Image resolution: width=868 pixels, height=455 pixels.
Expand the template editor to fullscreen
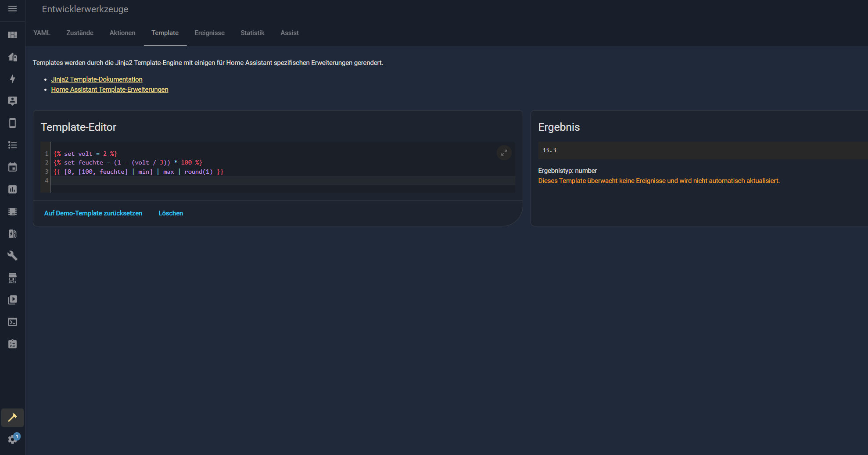pyautogui.click(x=504, y=153)
